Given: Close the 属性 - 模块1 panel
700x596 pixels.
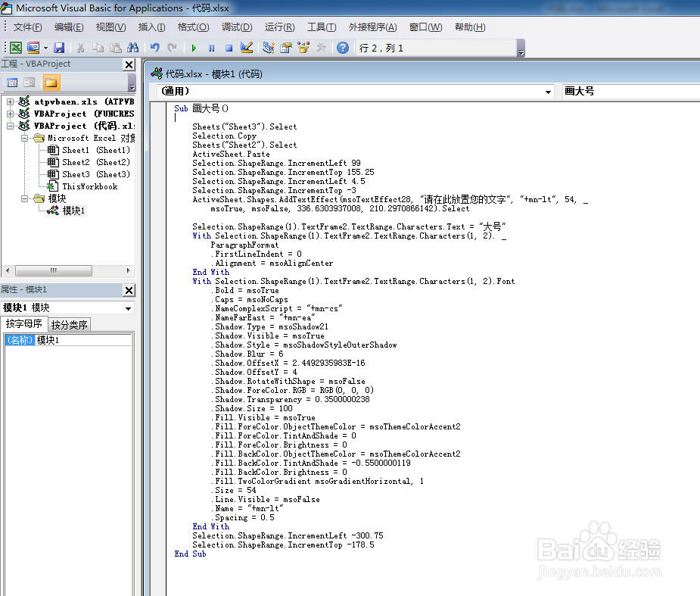Looking at the screenshot, I should click(x=129, y=290).
